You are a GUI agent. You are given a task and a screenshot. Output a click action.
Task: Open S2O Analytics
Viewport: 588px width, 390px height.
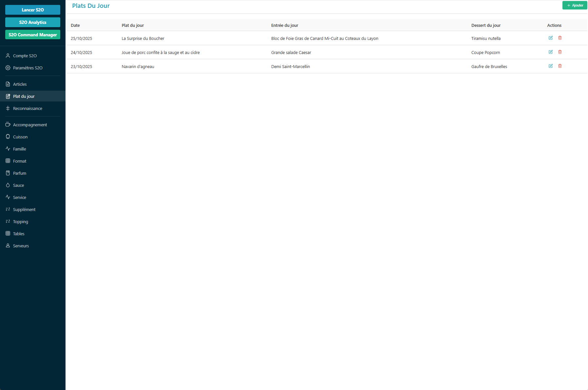(x=33, y=22)
